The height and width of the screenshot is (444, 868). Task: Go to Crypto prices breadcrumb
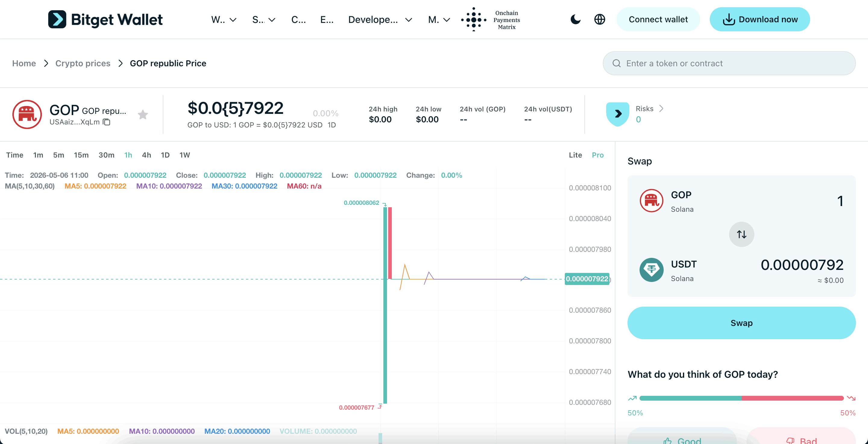(x=83, y=63)
